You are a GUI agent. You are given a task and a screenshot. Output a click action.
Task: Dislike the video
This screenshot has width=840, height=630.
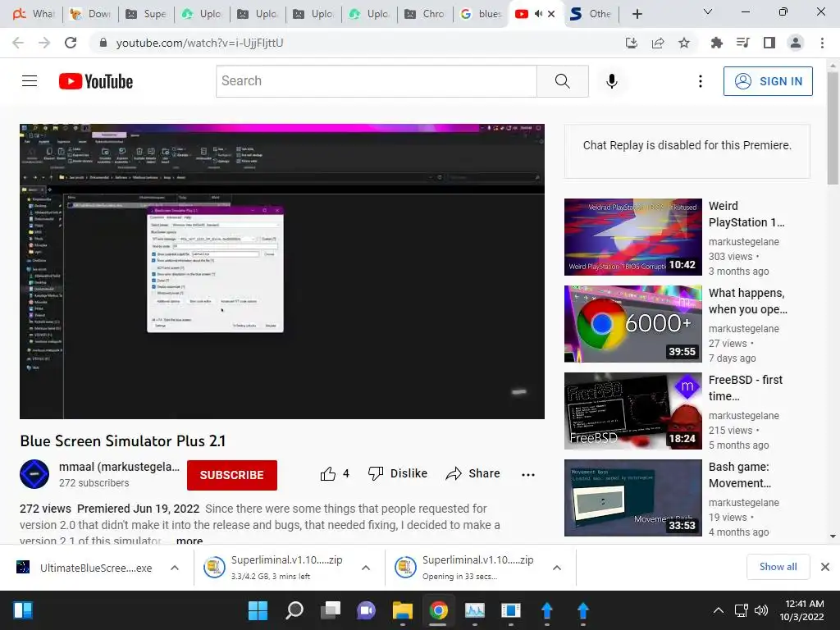398,473
